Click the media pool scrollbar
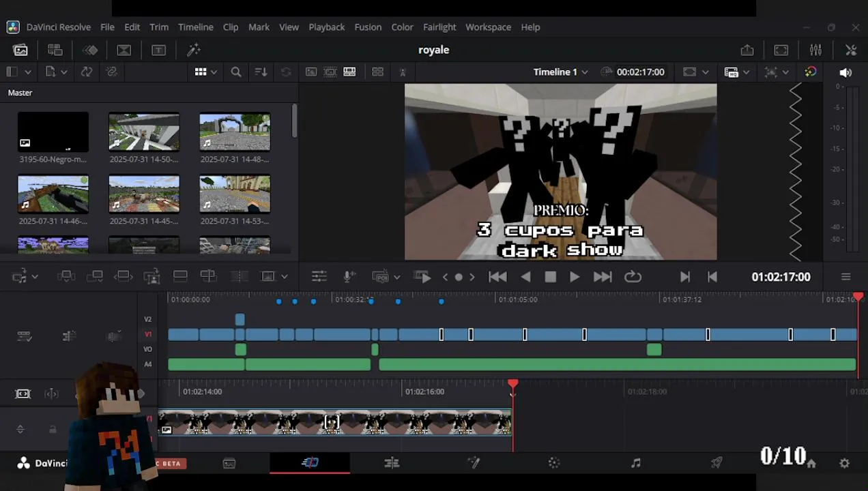The width and height of the screenshot is (868, 491). click(294, 121)
